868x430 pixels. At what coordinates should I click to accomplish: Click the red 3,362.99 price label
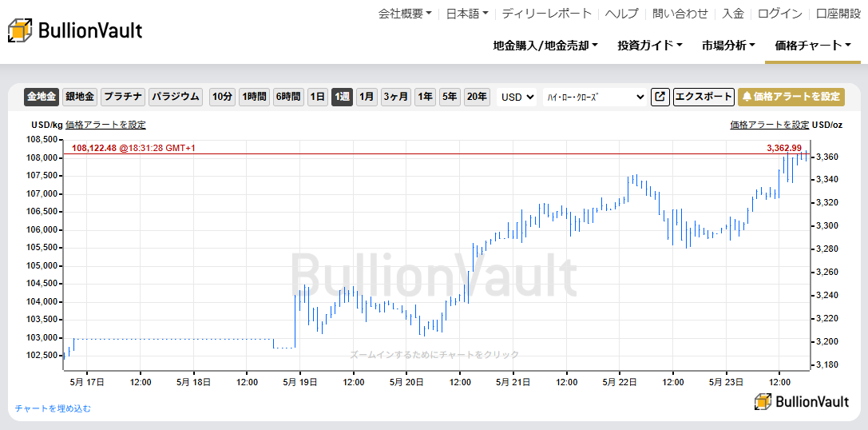click(x=784, y=147)
